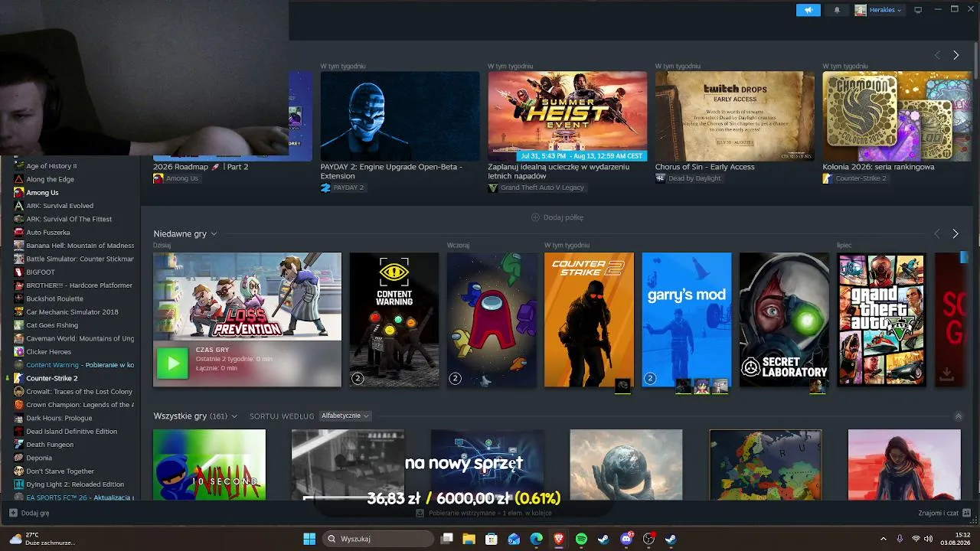The image size is (980, 551).
Task: Select the Secret Laboratory cover
Action: pos(784,320)
